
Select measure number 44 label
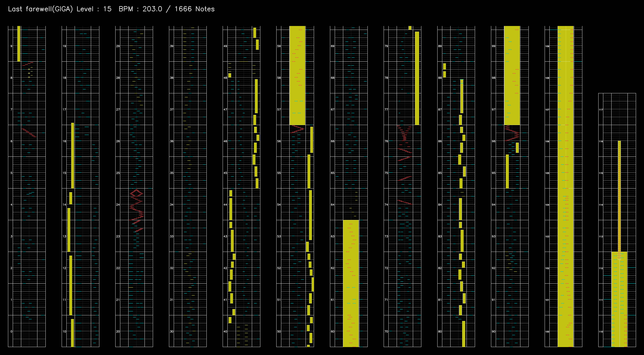(225, 205)
